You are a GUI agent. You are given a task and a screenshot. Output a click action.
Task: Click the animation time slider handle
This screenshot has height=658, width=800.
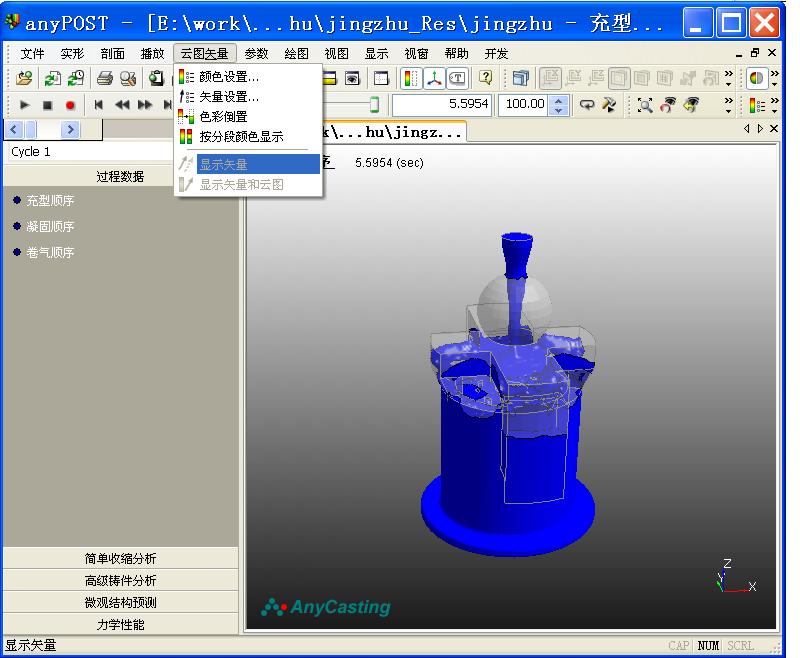[x=374, y=105]
